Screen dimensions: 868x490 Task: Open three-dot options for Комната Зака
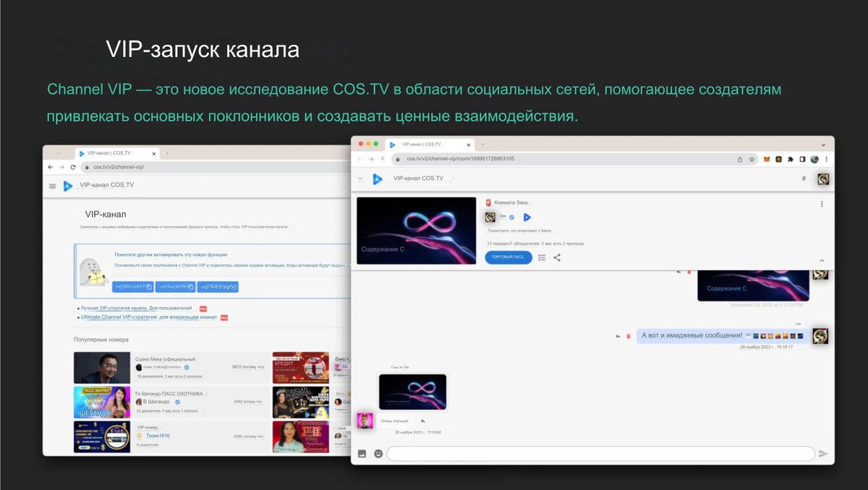pos(822,204)
